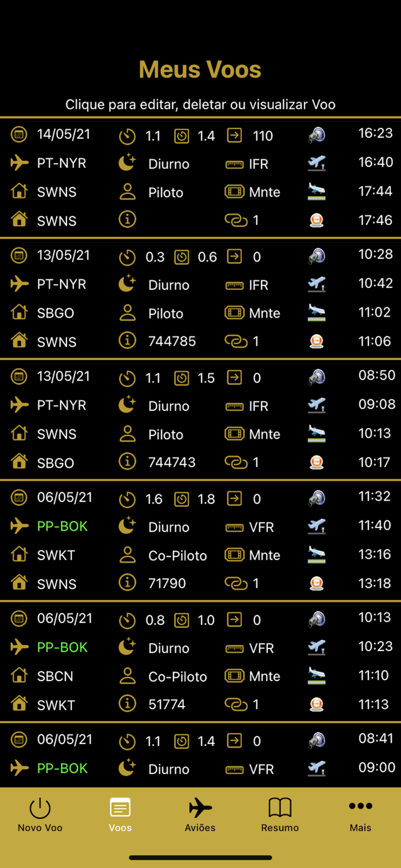
Task: Click timer icon next to 1.6
Action: tap(127, 499)
